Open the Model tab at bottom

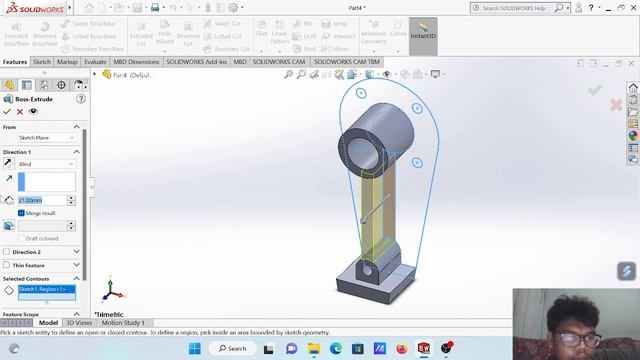[48, 322]
